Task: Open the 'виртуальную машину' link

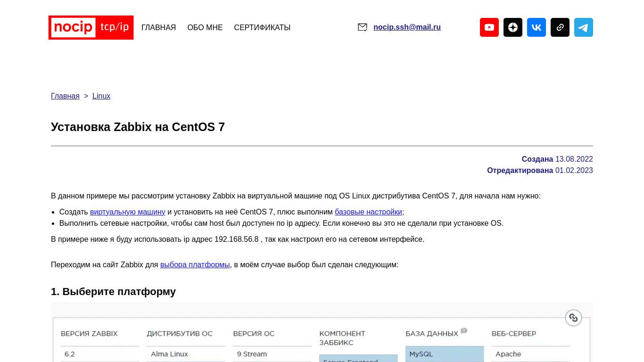Action: point(127,212)
